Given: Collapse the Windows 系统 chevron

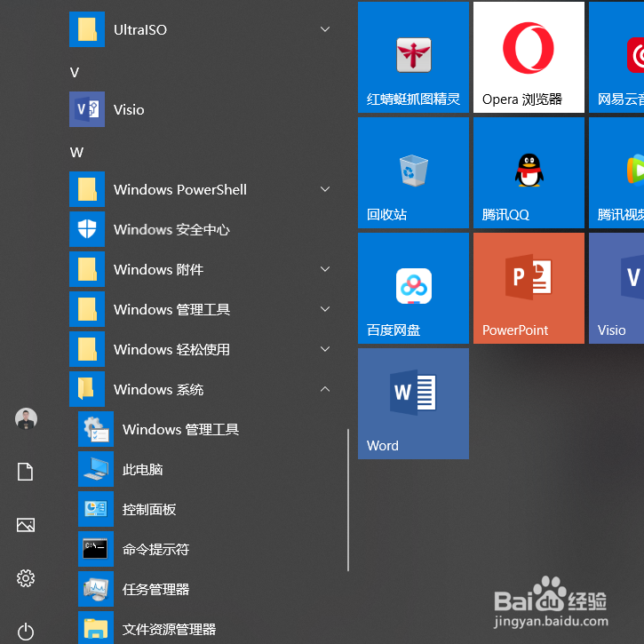Looking at the screenshot, I should (325, 389).
